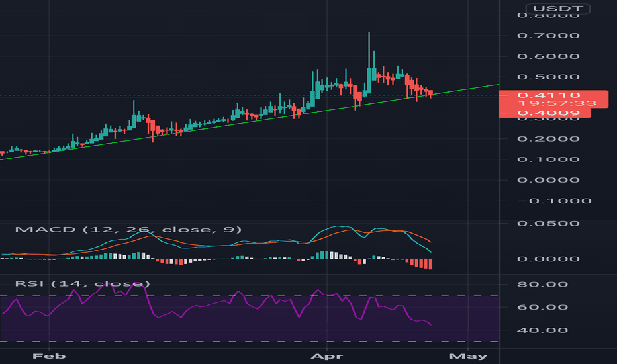Screen dimensions: 617x364
Task: Click the USDT currency button
Action: [x=558, y=9]
